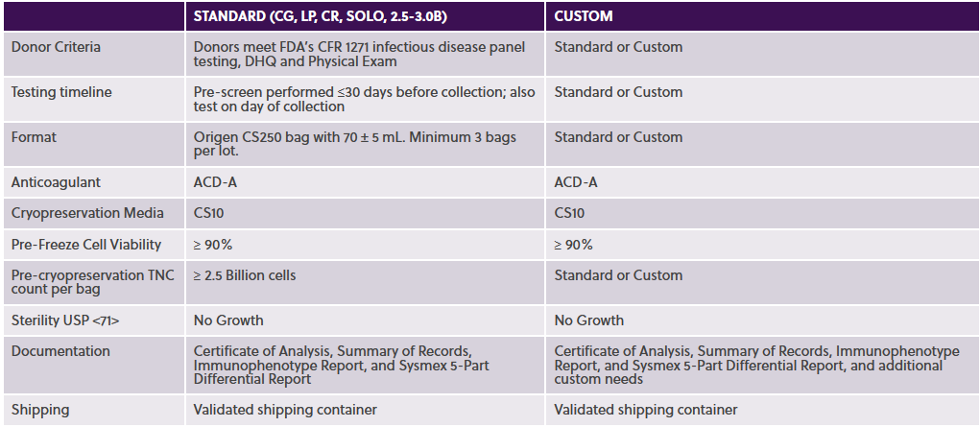Click the Sterility USP <71> label
980x427 pixels.
[x=65, y=320]
